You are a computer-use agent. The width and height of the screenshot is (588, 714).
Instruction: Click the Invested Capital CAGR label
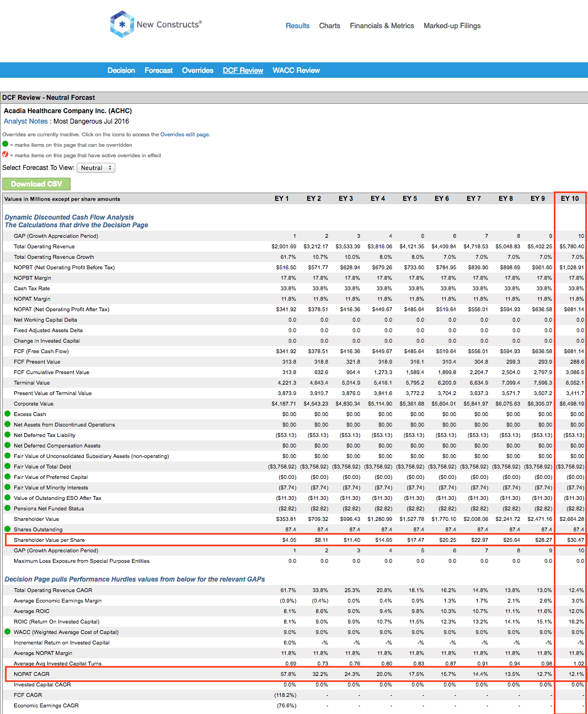point(42,684)
